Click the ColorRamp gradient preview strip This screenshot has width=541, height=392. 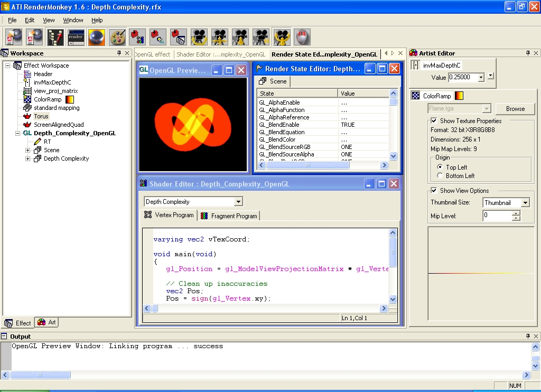(x=481, y=273)
